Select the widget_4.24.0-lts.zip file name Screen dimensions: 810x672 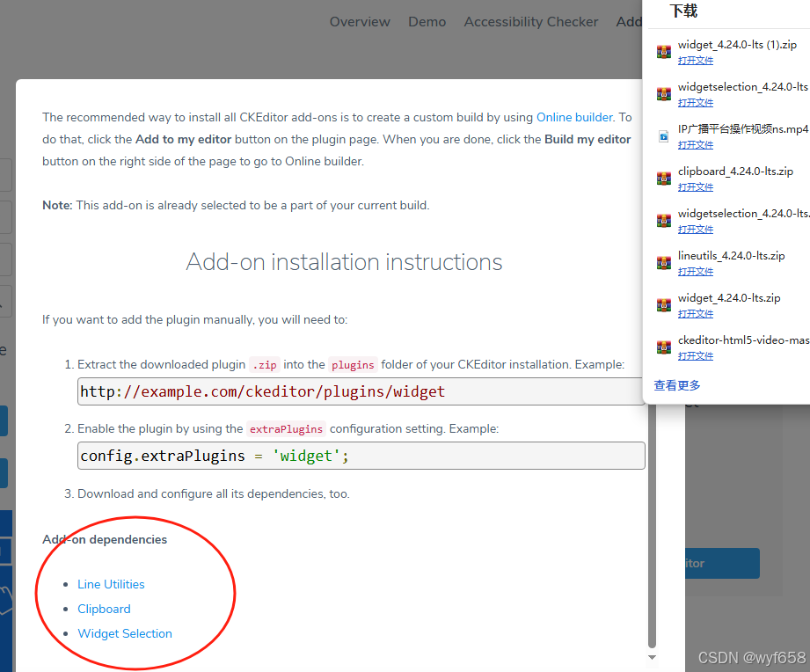coord(729,298)
